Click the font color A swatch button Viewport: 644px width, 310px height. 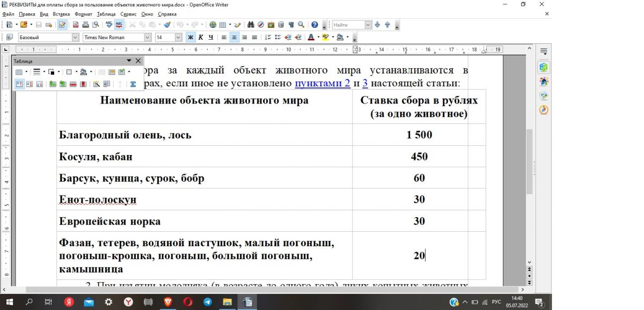tap(311, 38)
